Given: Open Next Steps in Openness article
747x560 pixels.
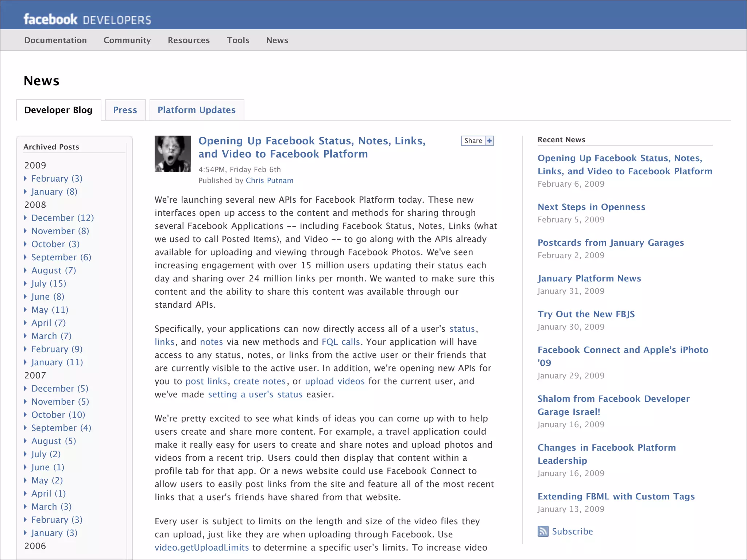Looking at the screenshot, I should pos(591,207).
